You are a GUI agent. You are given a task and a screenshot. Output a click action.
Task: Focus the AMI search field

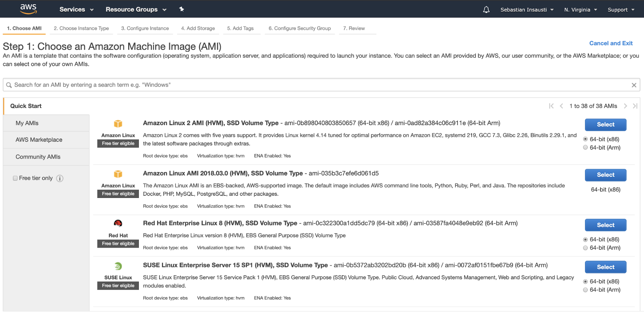[x=322, y=85]
